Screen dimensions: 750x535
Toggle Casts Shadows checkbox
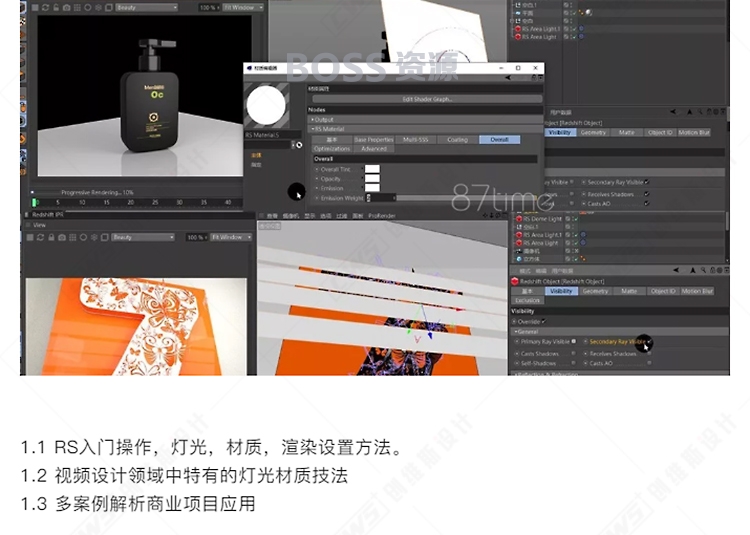(x=574, y=353)
